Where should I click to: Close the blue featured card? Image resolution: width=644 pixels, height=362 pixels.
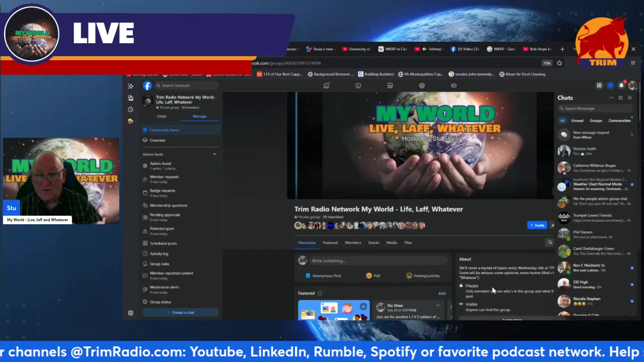363,306
